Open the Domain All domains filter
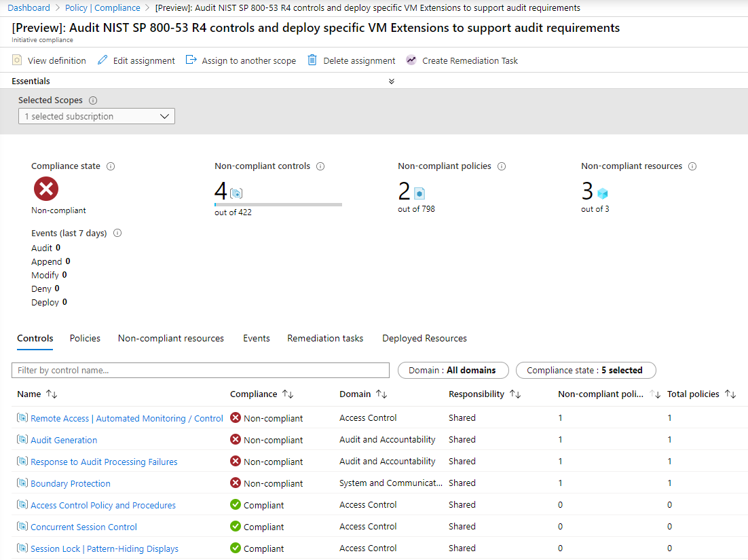 click(453, 370)
